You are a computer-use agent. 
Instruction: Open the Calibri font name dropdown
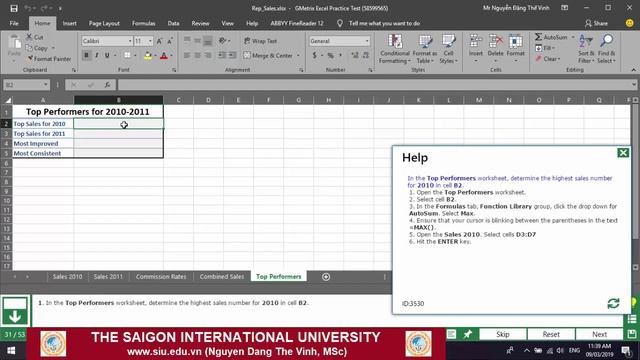(x=130, y=41)
